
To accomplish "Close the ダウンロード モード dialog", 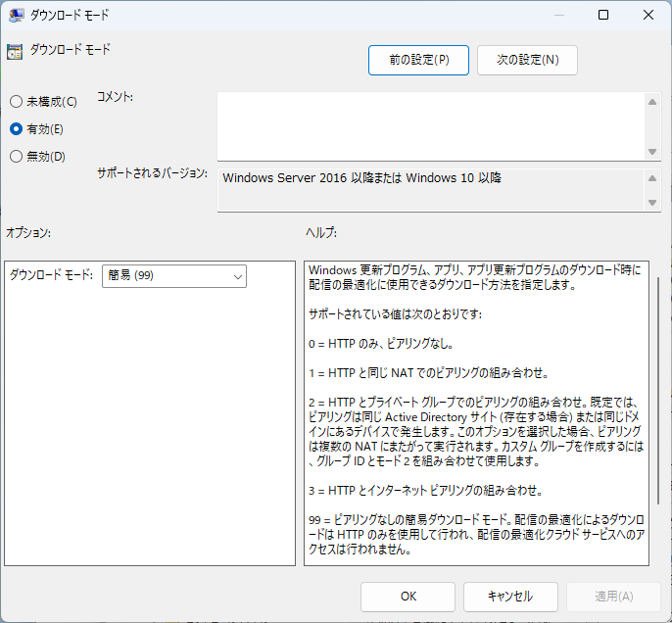I will pos(648,16).
